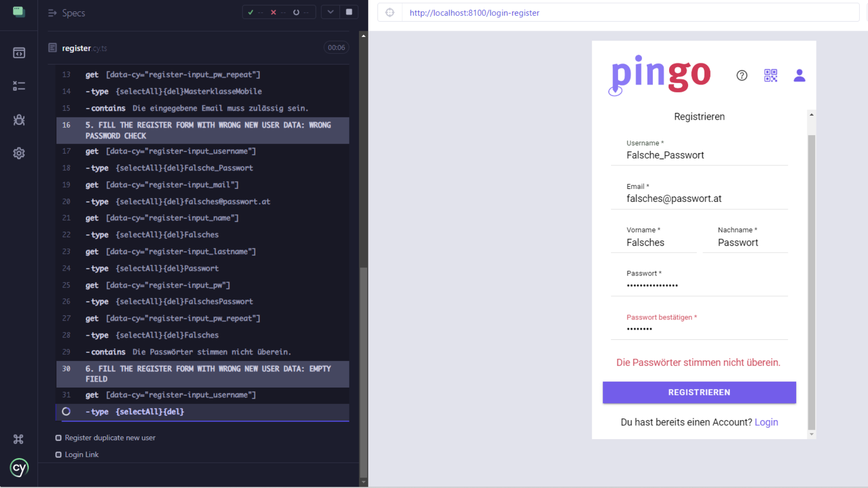Screen dimensions: 868x488
Task: Select "Register duplicate new user" test
Action: click(110, 438)
